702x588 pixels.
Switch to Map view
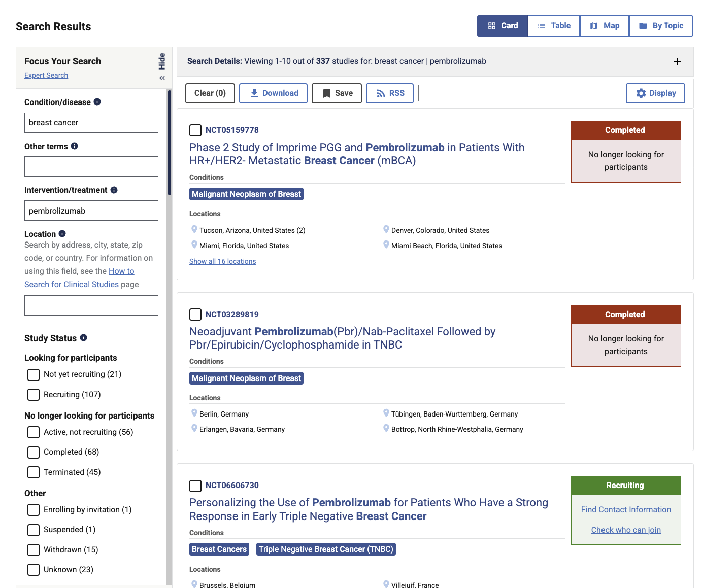(x=605, y=26)
